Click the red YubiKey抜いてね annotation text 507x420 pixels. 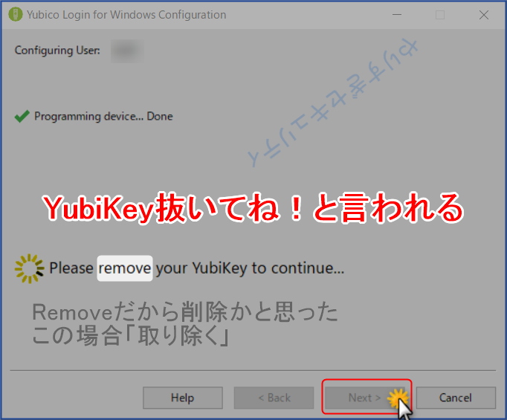253,208
